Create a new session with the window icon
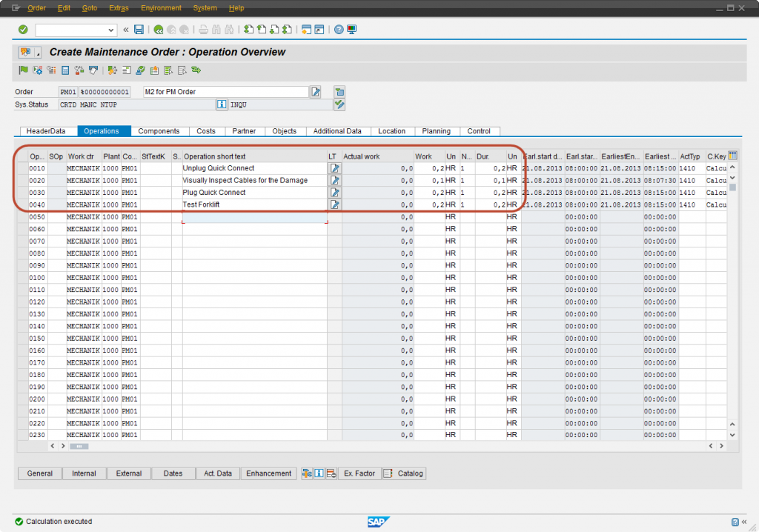 click(306, 30)
